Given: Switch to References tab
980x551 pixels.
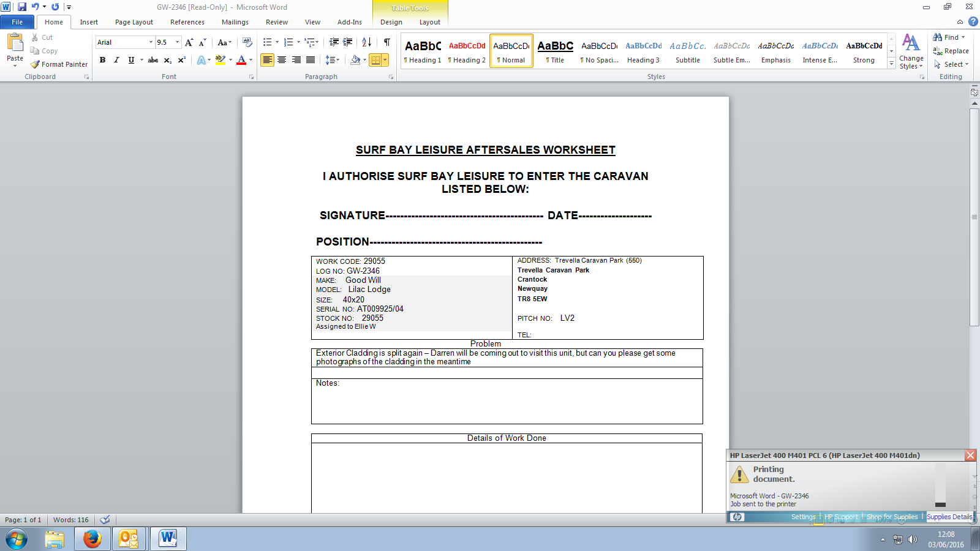Looking at the screenshot, I should [x=187, y=22].
